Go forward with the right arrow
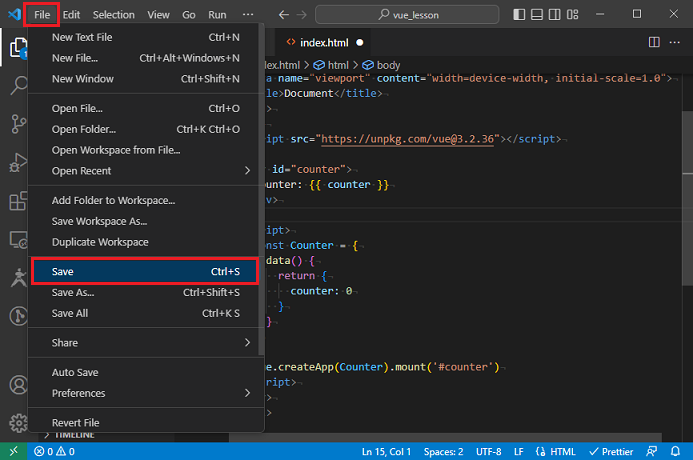The height and width of the screenshot is (460, 693). [x=301, y=15]
